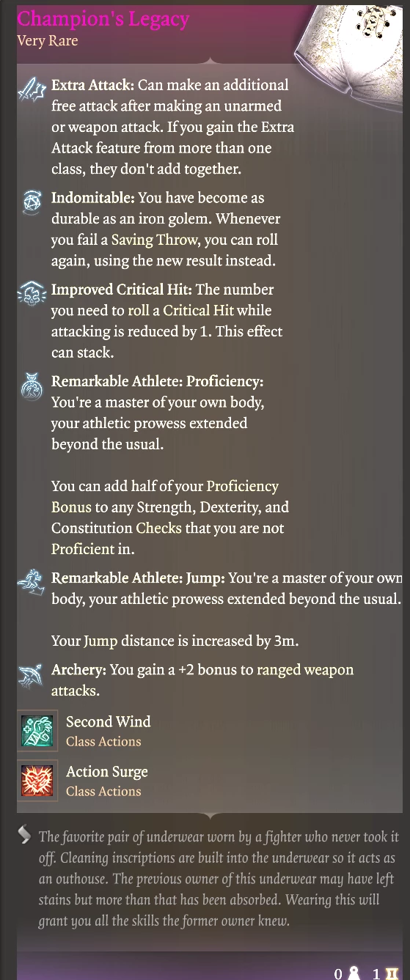
Task: Click the gold value icon at bottom
Action: point(391,973)
